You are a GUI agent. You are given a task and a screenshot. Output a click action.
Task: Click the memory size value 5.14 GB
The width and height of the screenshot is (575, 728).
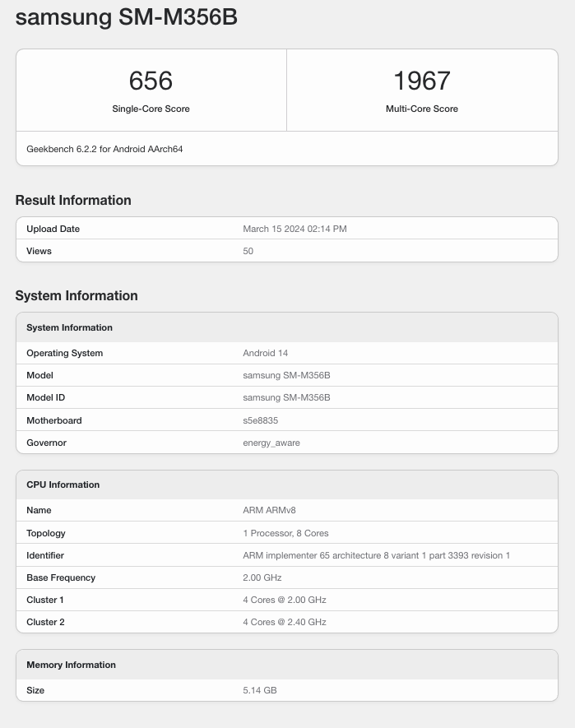pos(259,690)
